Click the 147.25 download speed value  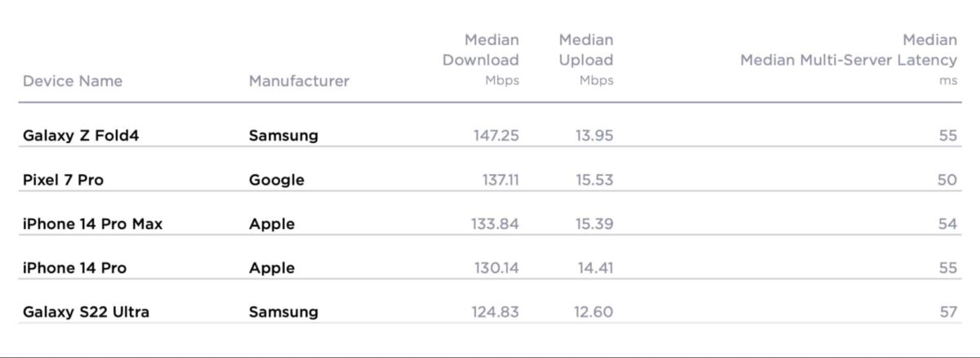[496, 136]
